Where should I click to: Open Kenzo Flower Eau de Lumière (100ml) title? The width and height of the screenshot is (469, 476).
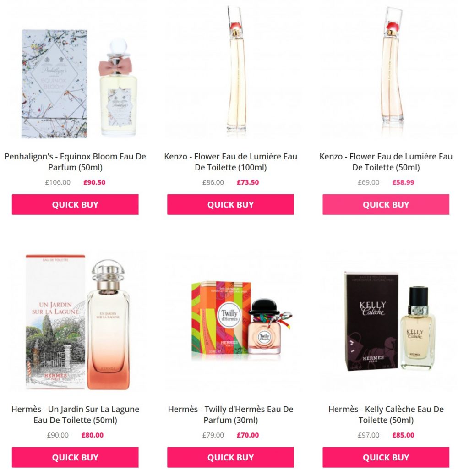(x=230, y=162)
